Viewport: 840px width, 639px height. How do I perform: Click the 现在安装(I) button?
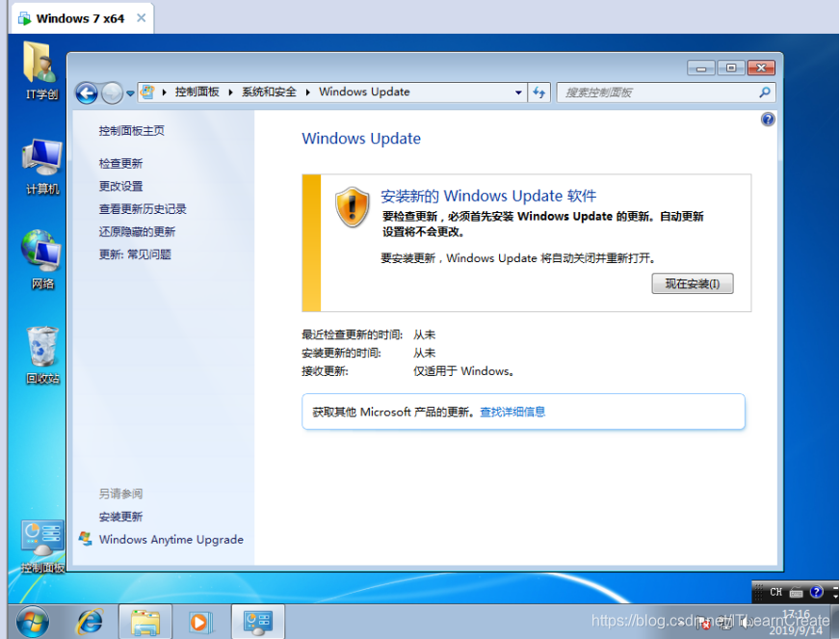(x=693, y=283)
